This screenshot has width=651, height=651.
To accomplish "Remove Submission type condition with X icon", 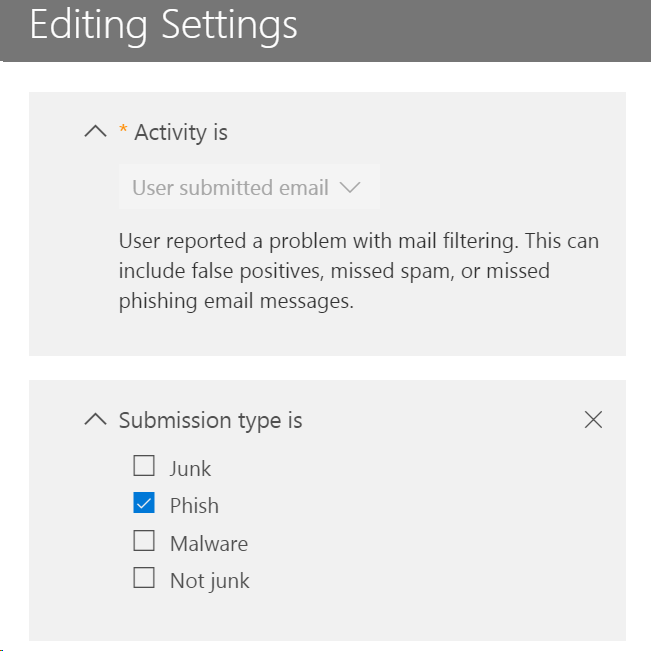I will [593, 420].
